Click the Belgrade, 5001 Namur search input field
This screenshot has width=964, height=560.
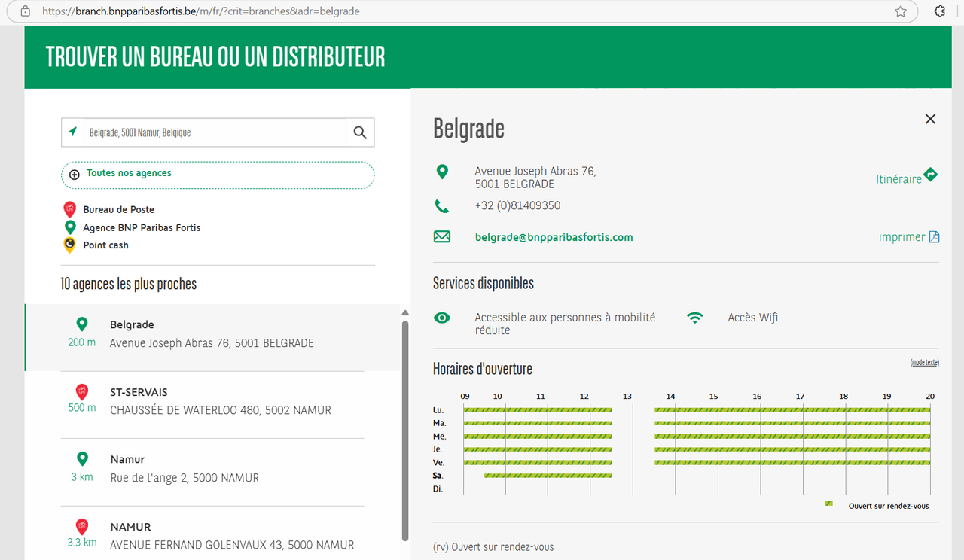214,132
